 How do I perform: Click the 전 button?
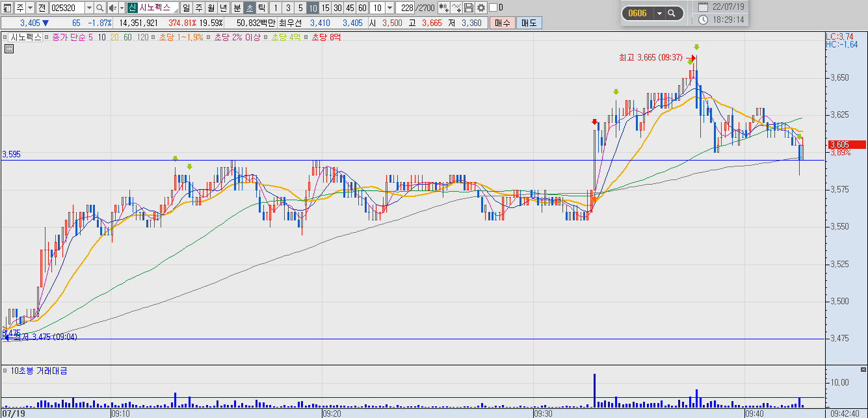(x=42, y=8)
